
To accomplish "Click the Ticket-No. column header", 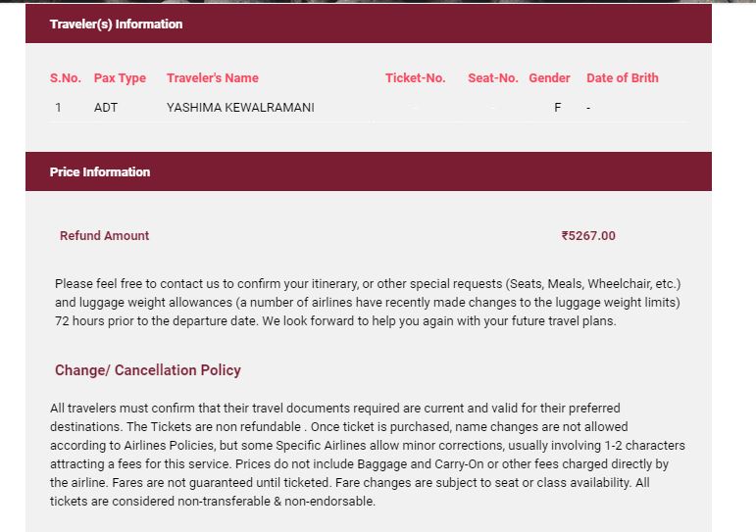I will pos(415,78).
